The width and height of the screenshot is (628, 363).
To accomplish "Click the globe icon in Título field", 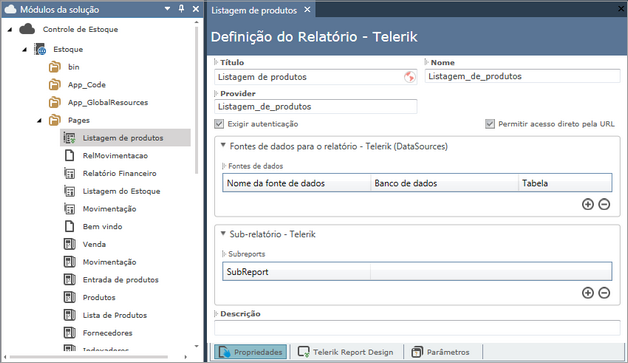I will coord(409,77).
